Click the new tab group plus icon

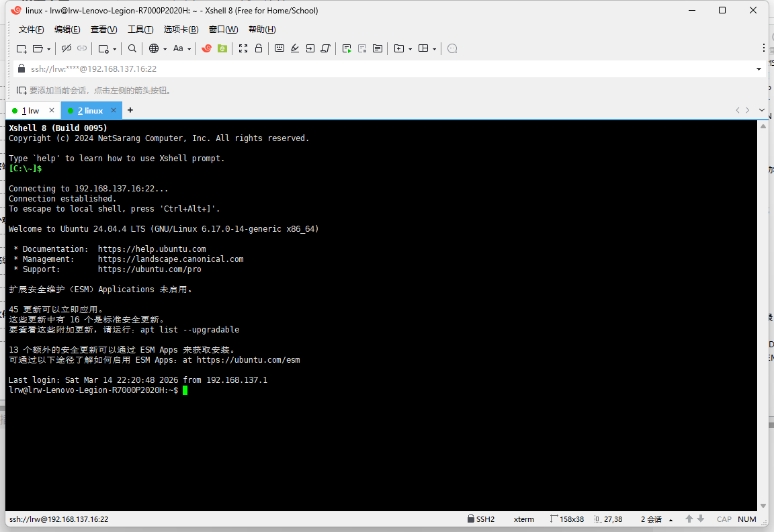point(399,48)
